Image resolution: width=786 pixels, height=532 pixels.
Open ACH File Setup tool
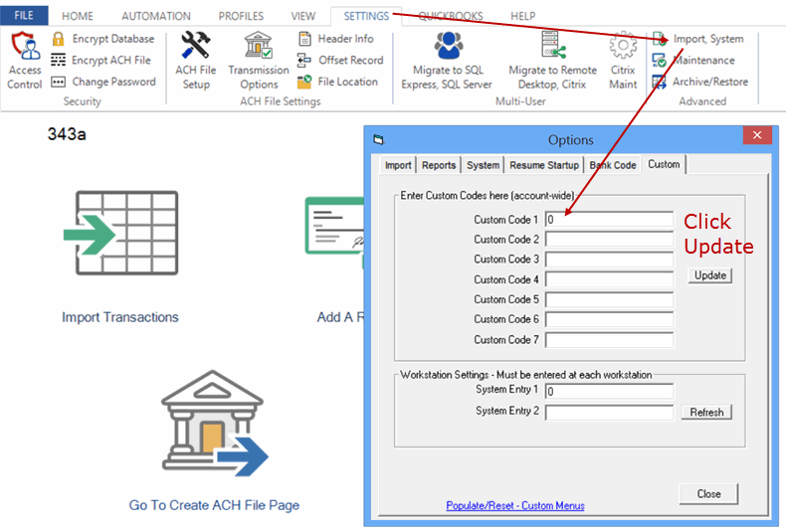[195, 46]
